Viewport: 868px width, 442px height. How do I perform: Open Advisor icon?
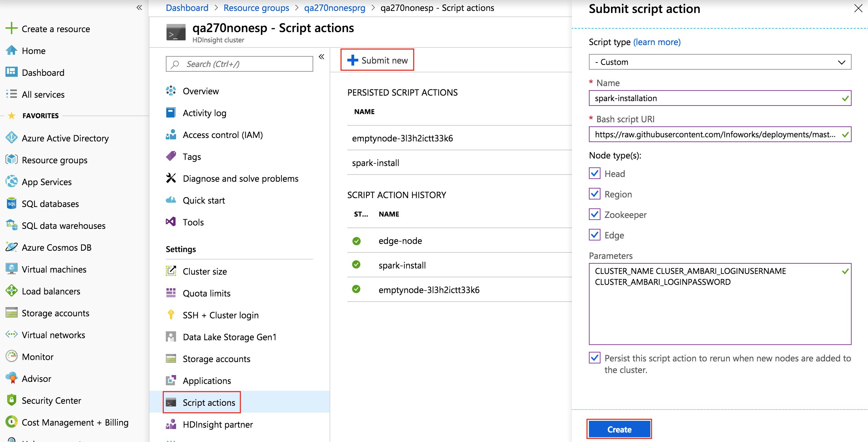[x=12, y=378]
